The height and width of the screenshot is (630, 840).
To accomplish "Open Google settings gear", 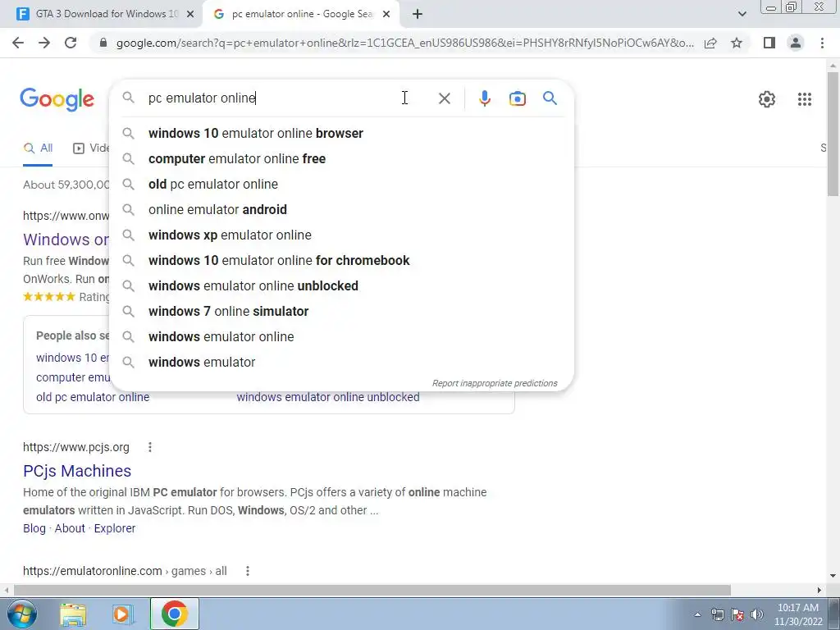I will point(767,99).
